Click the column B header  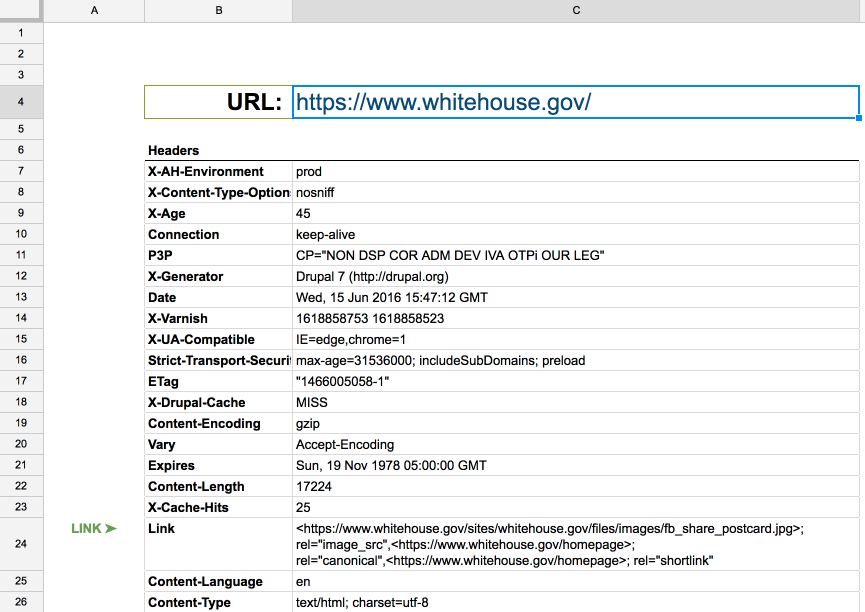tap(218, 10)
